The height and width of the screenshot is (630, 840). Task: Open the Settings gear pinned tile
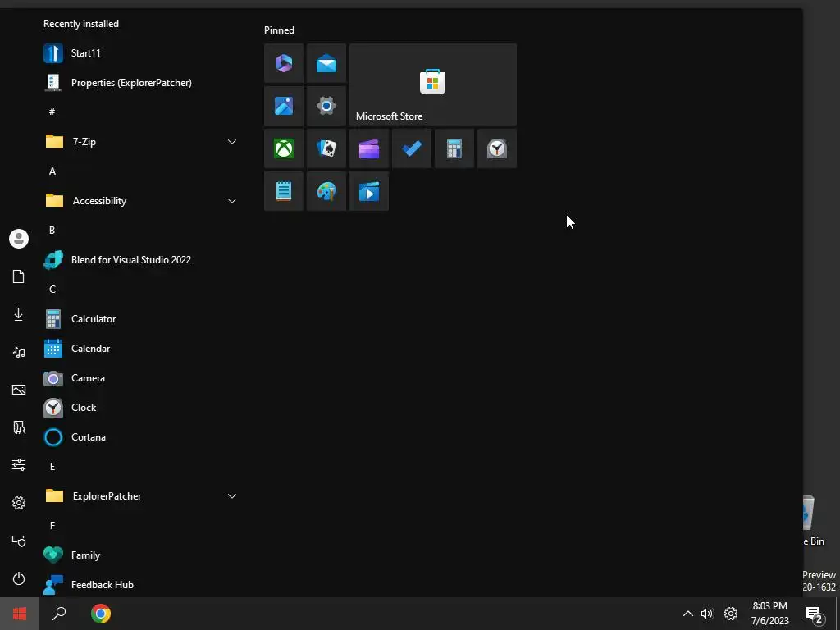326,106
